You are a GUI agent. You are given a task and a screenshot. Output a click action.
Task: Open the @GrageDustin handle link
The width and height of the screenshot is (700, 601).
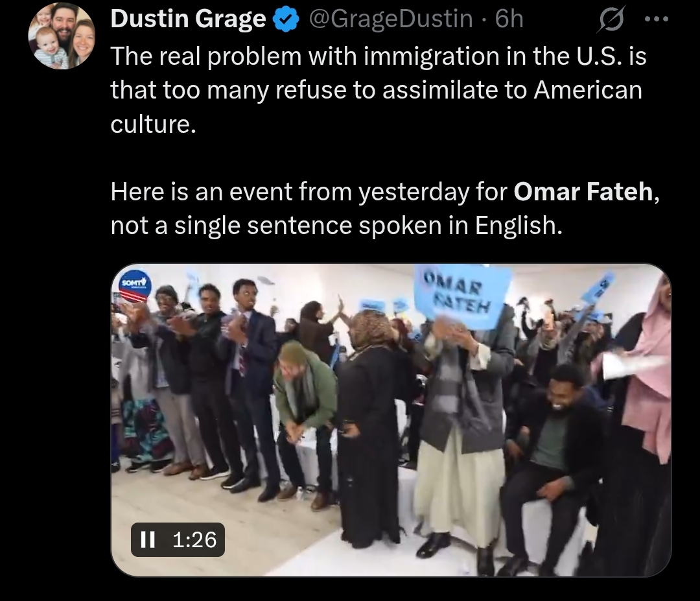pos(391,19)
